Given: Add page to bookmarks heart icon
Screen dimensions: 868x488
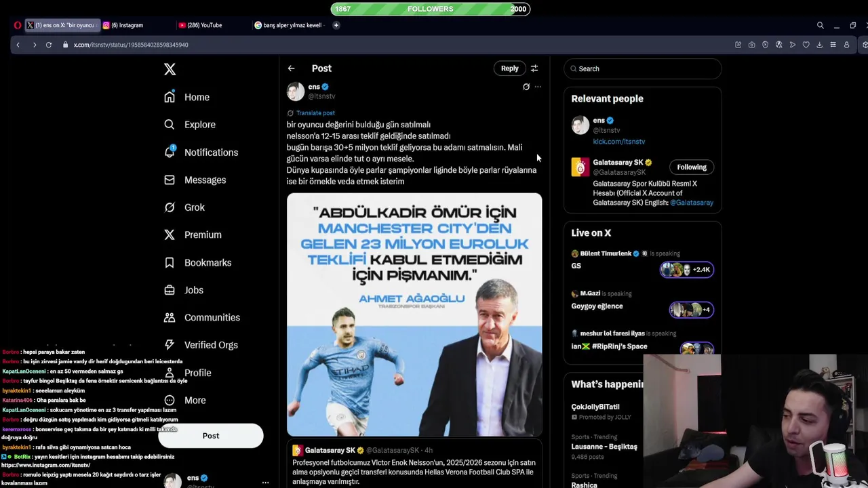Looking at the screenshot, I should tap(806, 45).
